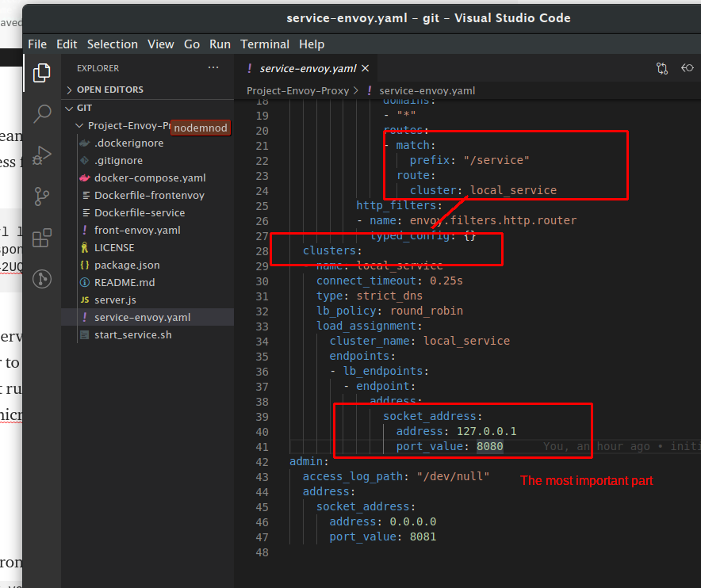Collapse the Project-Envoy-Proxy folder
Image resolution: width=701 pixels, height=588 pixels.
79,125
